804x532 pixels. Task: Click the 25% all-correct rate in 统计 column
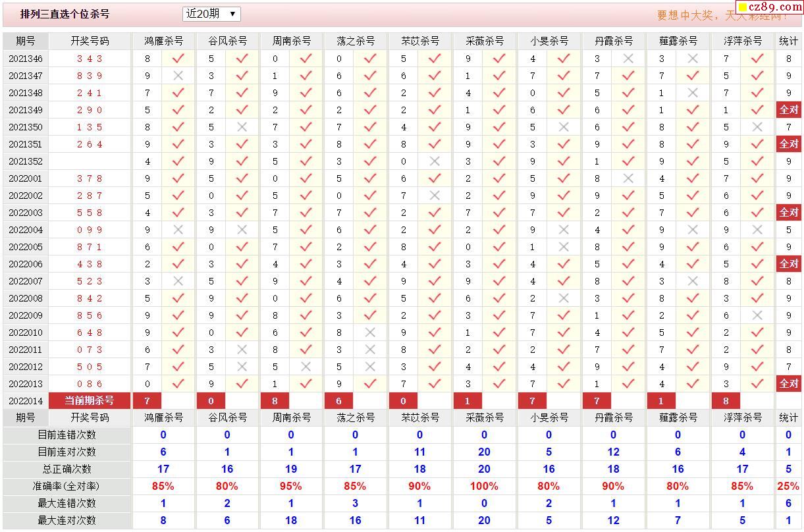788,486
